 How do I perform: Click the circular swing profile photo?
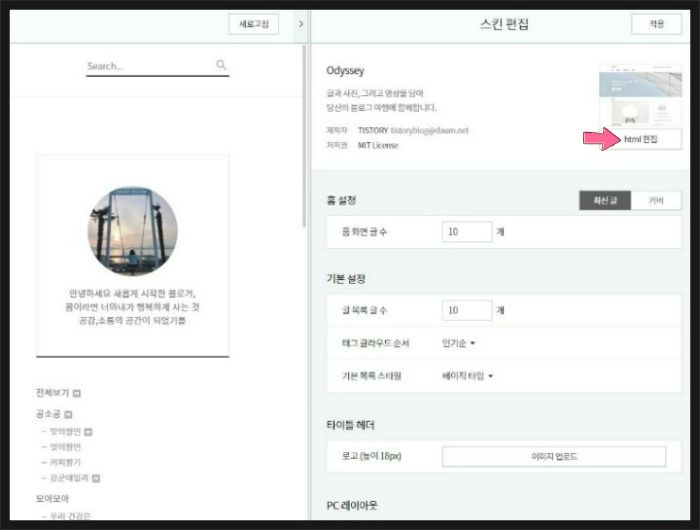click(x=133, y=231)
